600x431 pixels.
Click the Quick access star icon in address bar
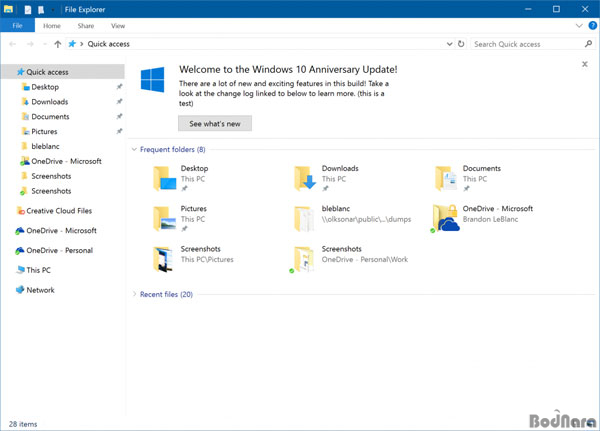pos(72,44)
